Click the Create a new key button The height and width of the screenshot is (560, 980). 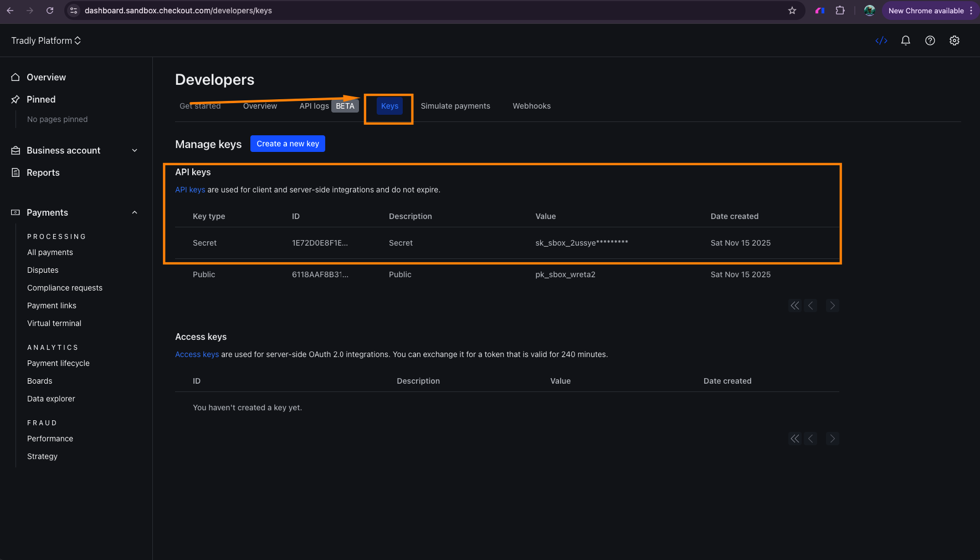click(288, 144)
